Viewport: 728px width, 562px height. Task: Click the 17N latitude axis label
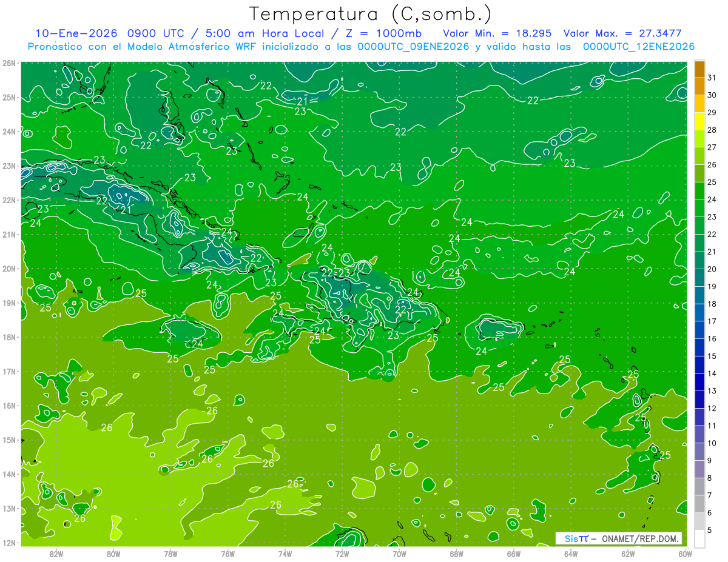8,372
